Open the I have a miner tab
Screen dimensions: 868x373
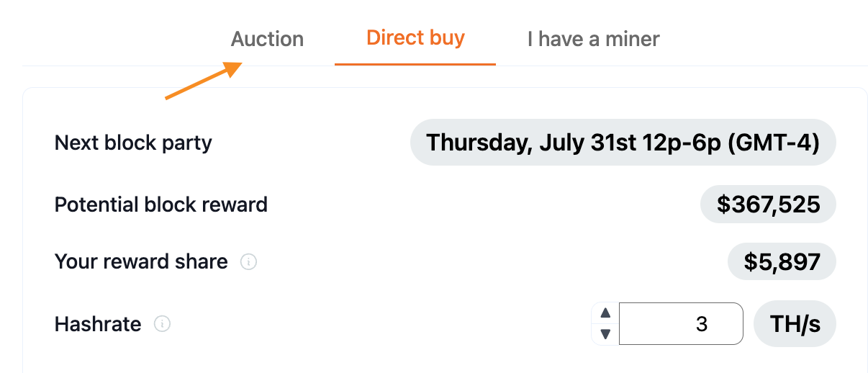[x=593, y=39]
